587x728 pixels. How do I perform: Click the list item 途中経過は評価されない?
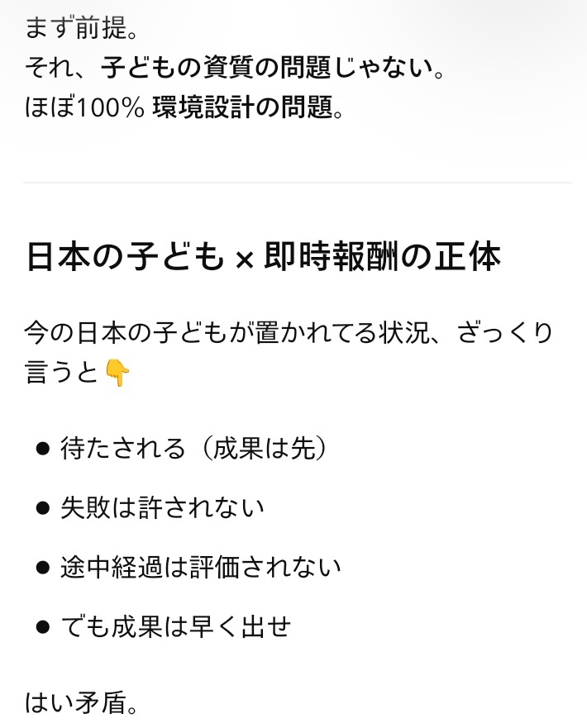click(200, 568)
